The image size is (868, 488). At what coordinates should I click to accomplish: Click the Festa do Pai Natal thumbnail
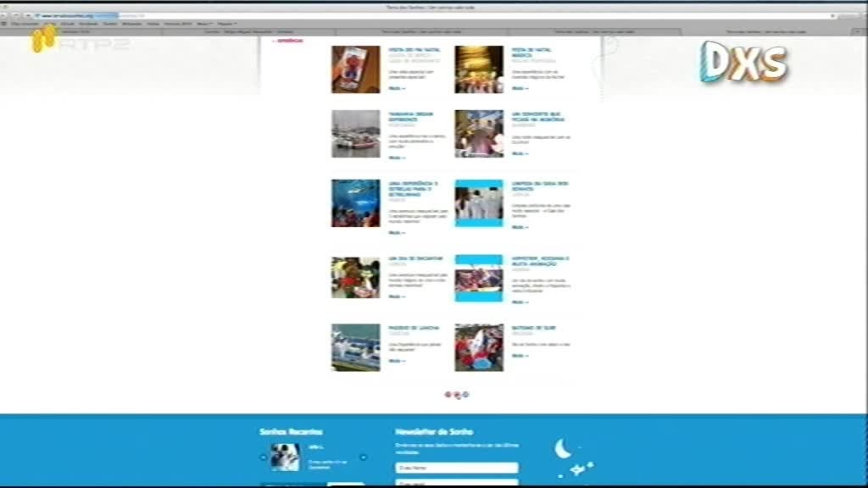tap(355, 69)
